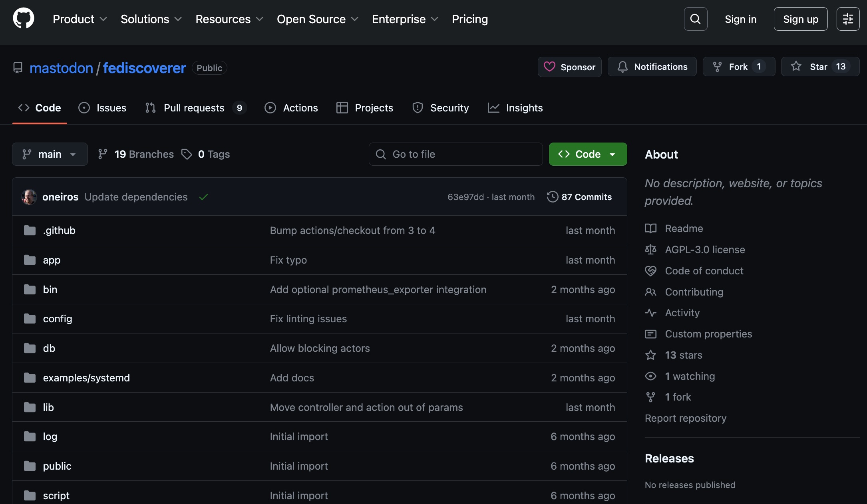Open the green Code dropdown button
This screenshot has height=504, width=867.
pyautogui.click(x=588, y=154)
